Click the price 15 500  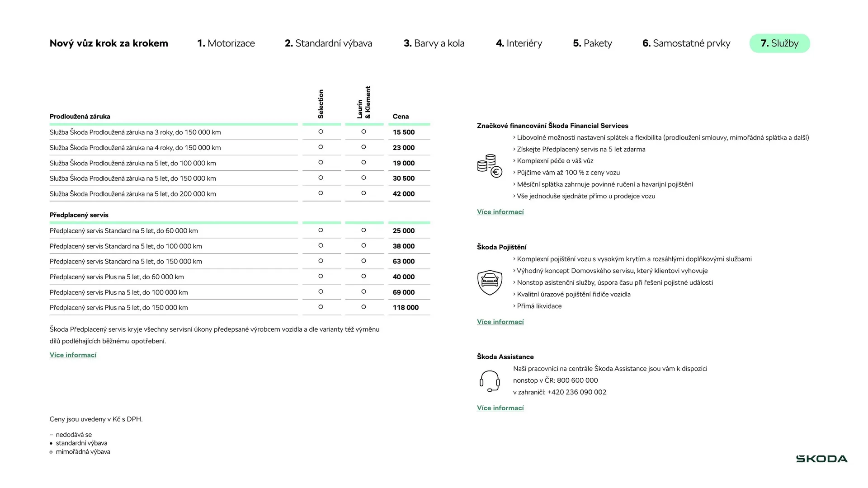click(x=404, y=132)
